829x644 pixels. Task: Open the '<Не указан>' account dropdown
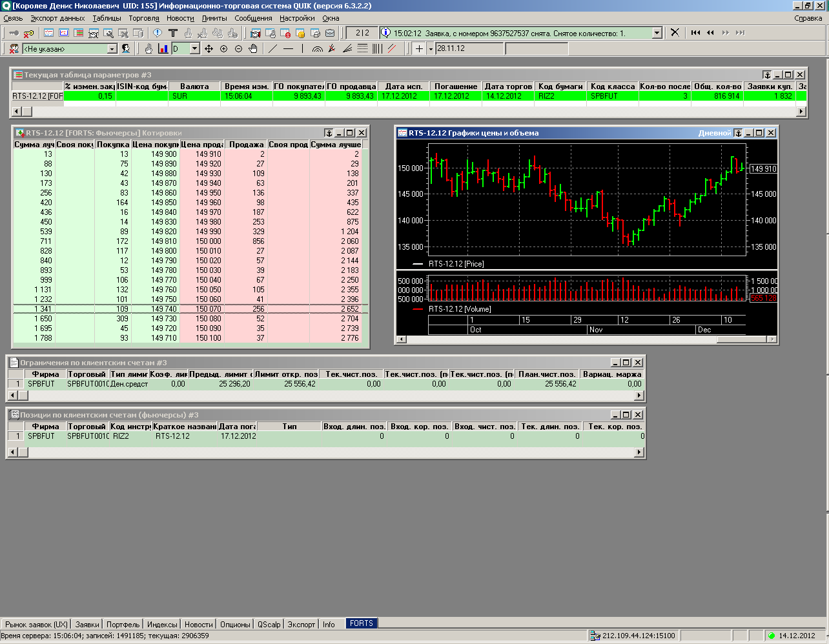(x=112, y=49)
